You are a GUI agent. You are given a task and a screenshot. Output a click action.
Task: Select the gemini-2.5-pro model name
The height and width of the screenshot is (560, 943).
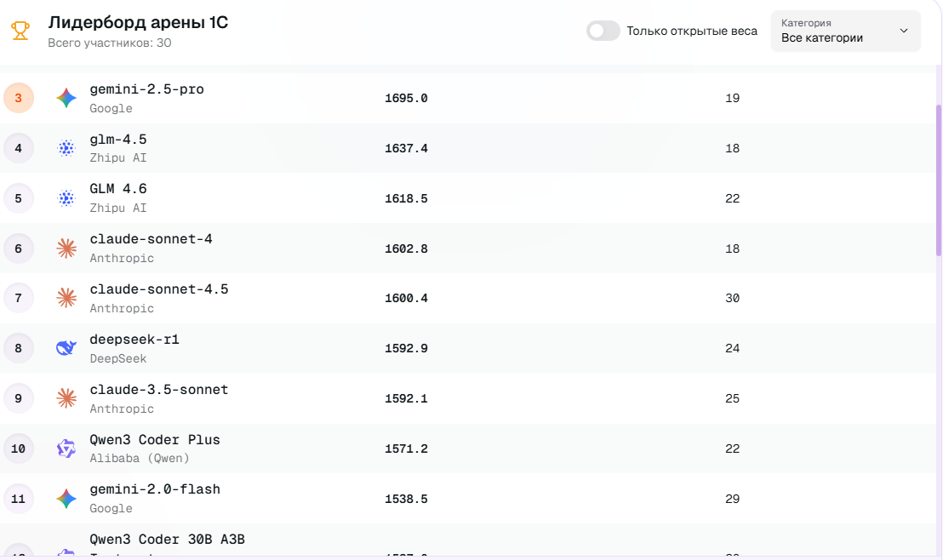(146, 89)
